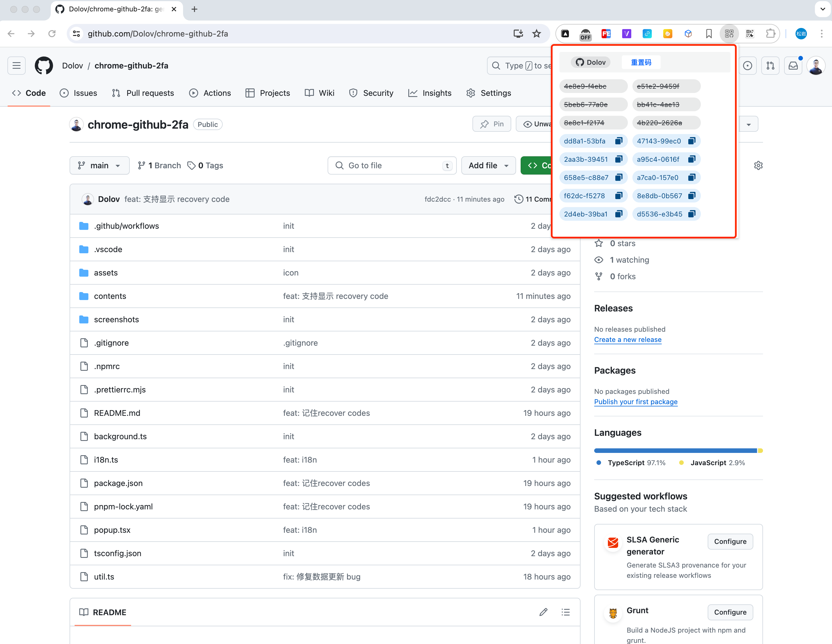This screenshot has width=832, height=644.
Task: Open the hamburger navigation menu
Action: (x=16, y=66)
